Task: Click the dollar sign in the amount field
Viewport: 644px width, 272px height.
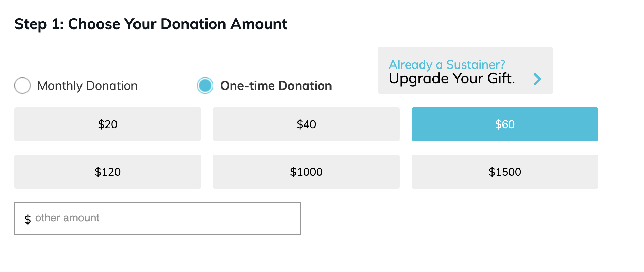Action: [x=28, y=219]
